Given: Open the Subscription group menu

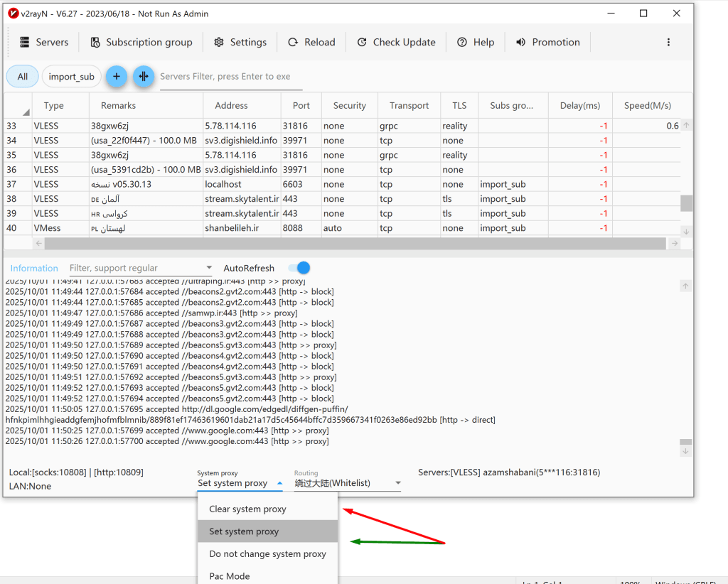Looking at the screenshot, I should [141, 42].
